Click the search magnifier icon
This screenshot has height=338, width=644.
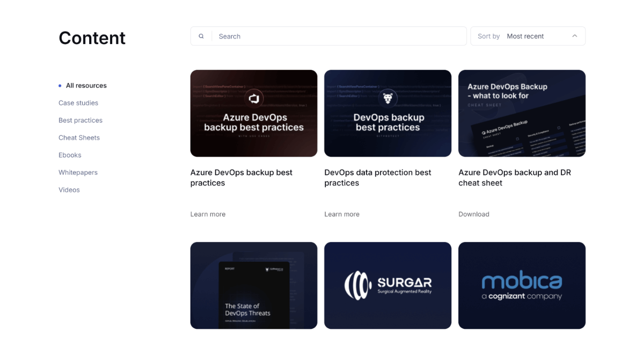(201, 36)
